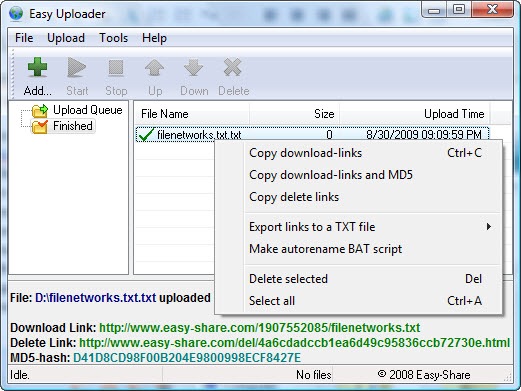Open the Tools menu

pos(113,38)
